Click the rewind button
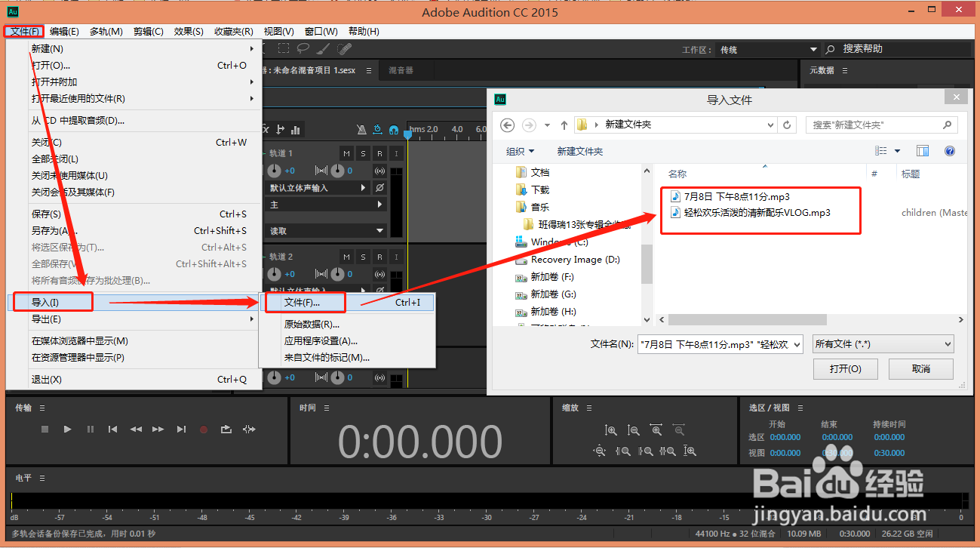The width and height of the screenshot is (980, 548). point(136,429)
